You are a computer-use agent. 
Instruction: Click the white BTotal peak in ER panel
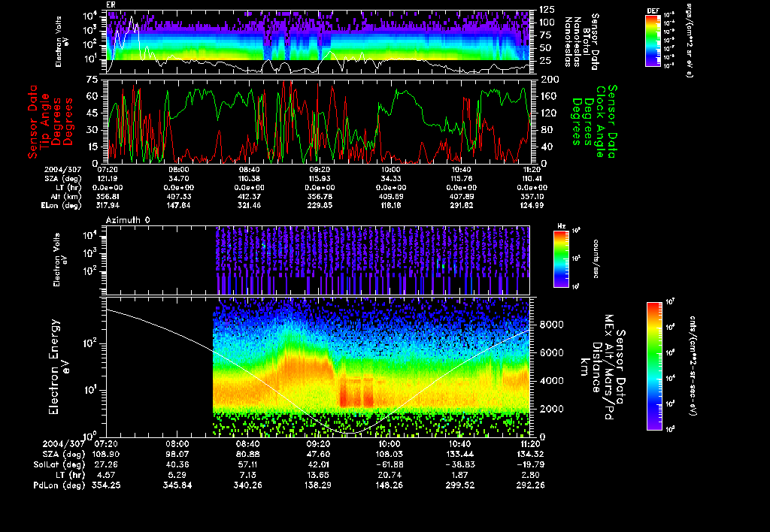coord(132,20)
